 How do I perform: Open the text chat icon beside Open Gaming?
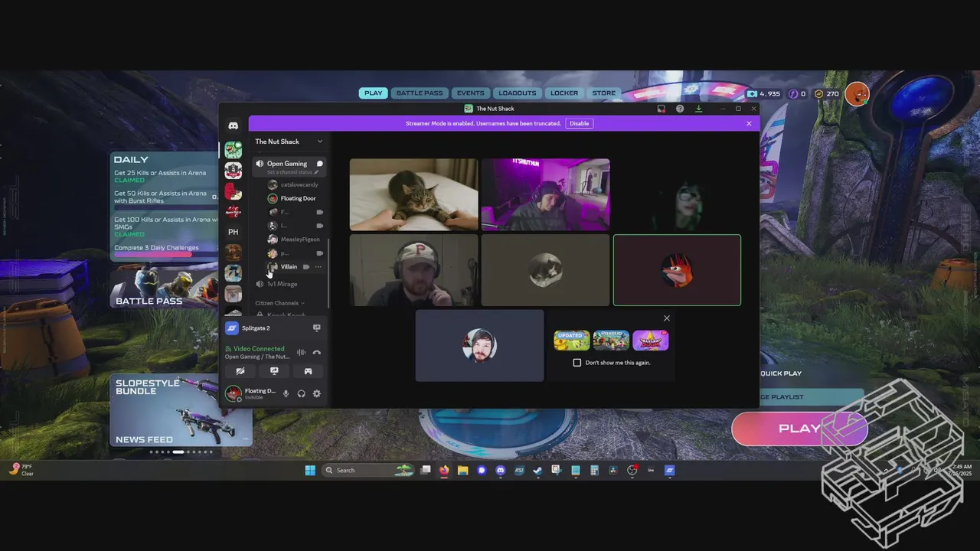319,164
